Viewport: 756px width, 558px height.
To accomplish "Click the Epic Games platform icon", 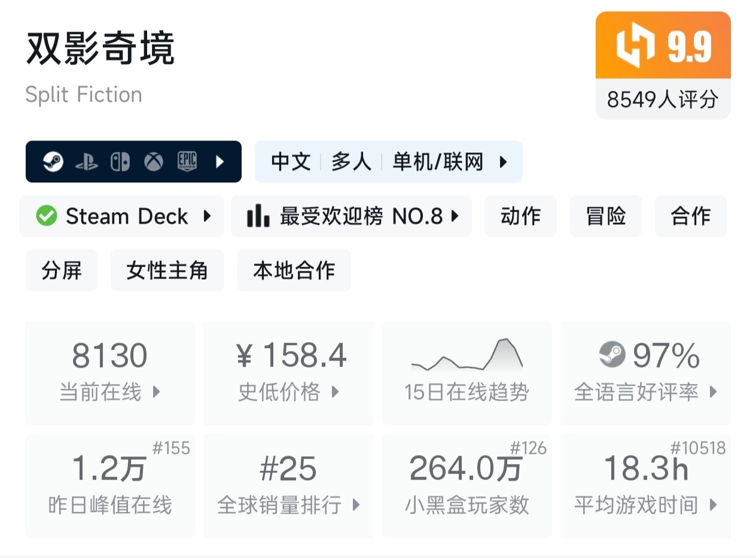I will pos(187,161).
